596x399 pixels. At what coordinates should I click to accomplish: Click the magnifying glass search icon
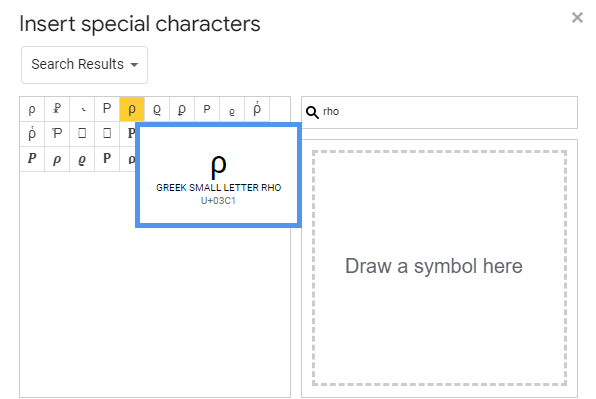[312, 112]
